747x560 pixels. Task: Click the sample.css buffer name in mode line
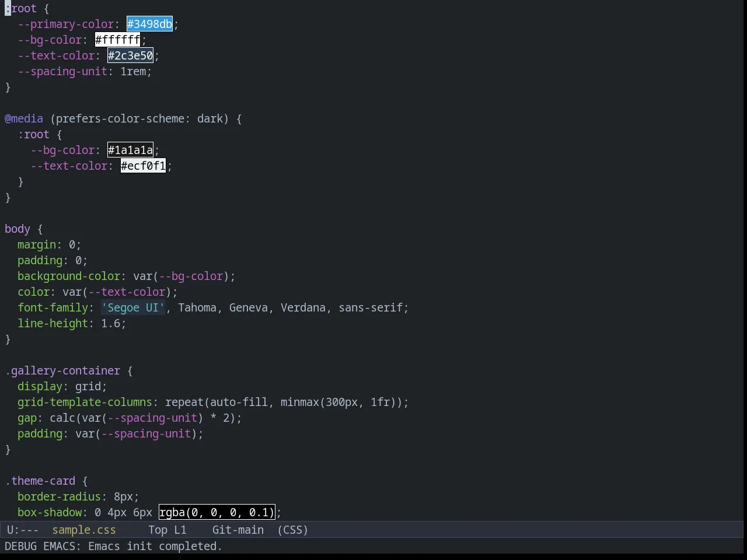coord(84,530)
